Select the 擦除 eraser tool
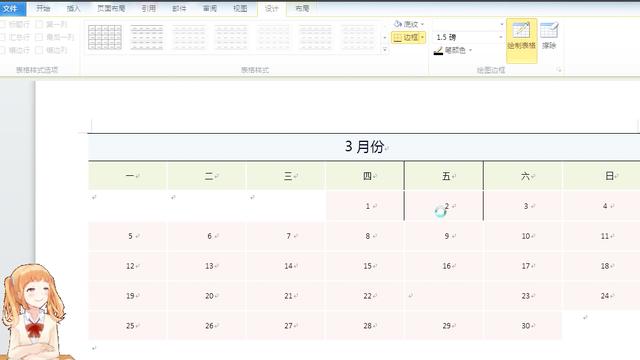 click(549, 36)
